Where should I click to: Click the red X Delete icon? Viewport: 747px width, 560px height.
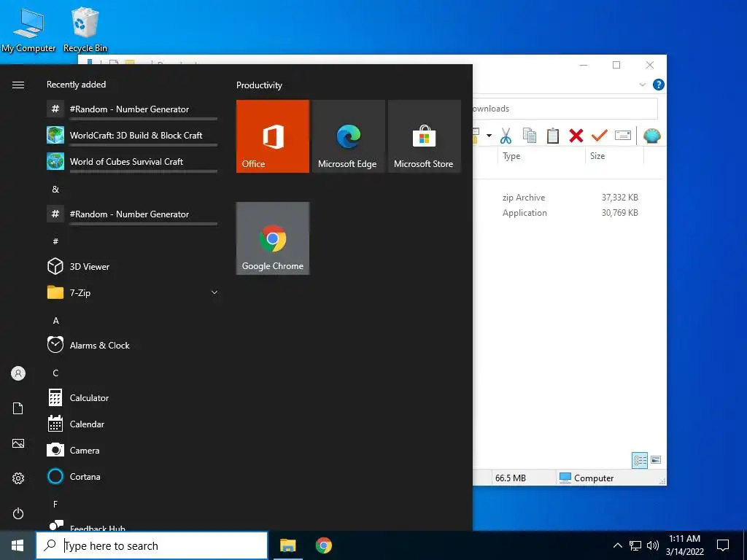(576, 136)
